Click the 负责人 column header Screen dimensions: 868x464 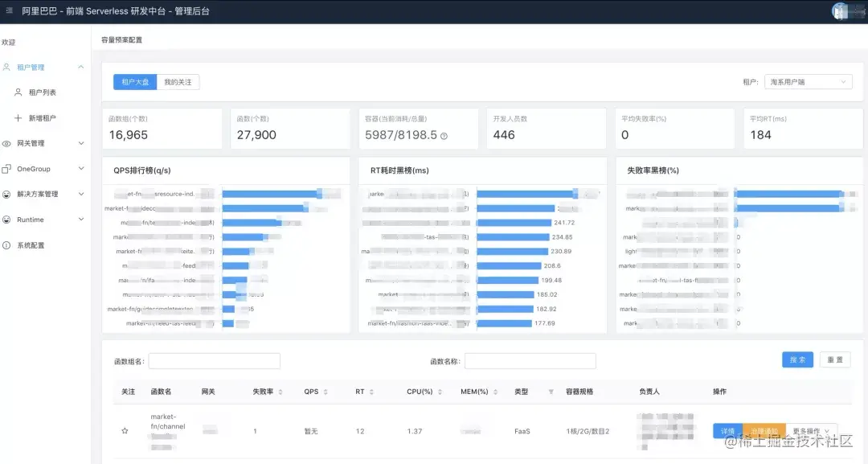pyautogui.click(x=649, y=392)
